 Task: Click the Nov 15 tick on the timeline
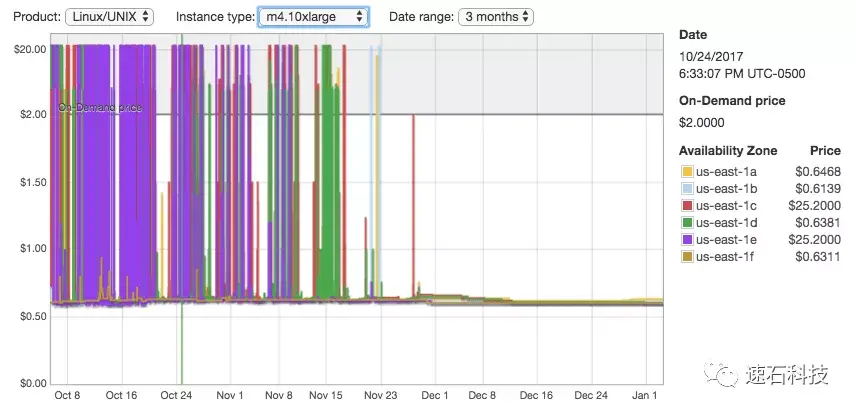tap(325, 396)
